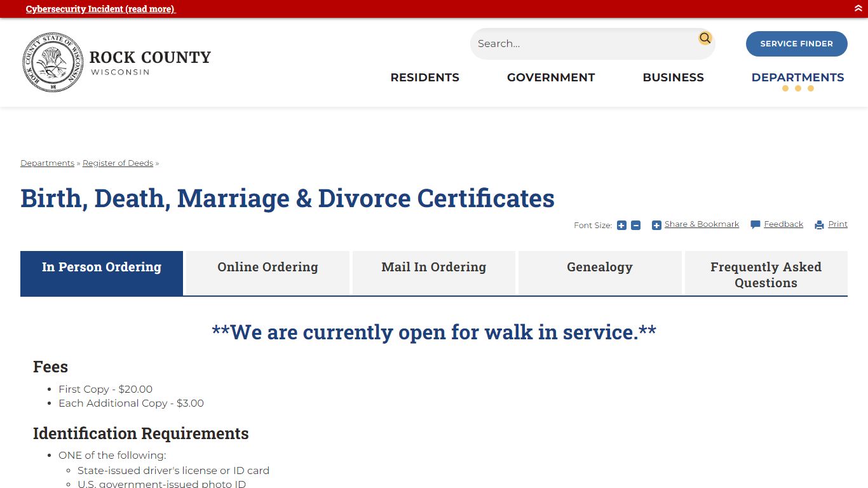Switch to the Online Ordering tab
The width and height of the screenshot is (868, 488).
[268, 273]
